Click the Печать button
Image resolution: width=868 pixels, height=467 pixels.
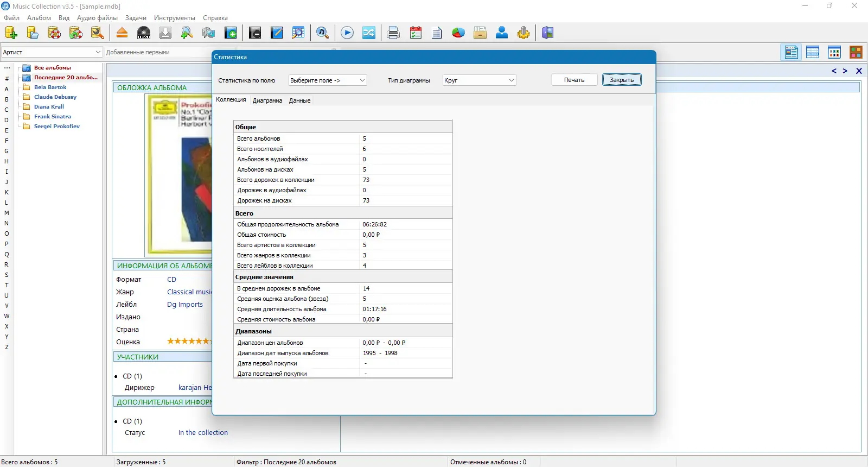(574, 80)
